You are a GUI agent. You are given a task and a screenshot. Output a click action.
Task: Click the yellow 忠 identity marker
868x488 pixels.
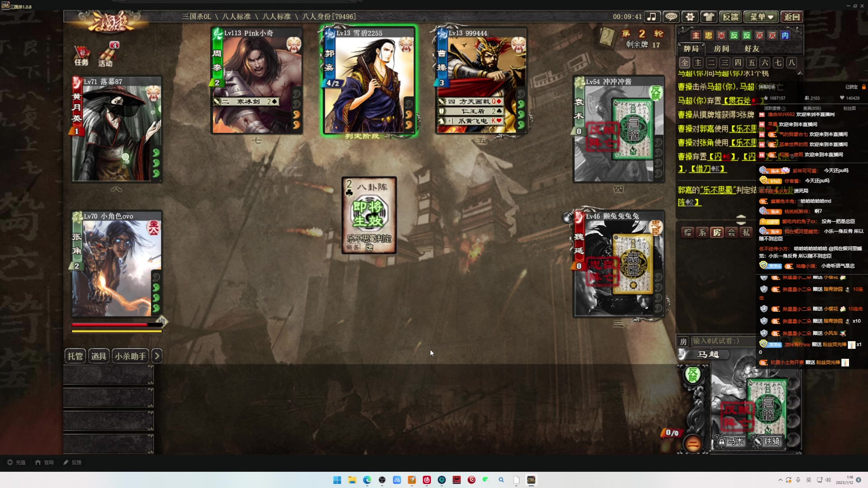click(x=708, y=35)
